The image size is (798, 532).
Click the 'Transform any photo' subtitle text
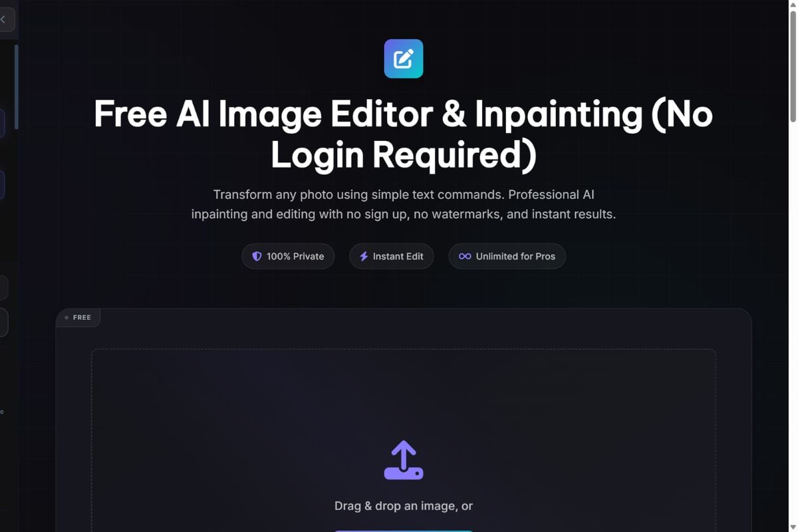click(x=404, y=205)
